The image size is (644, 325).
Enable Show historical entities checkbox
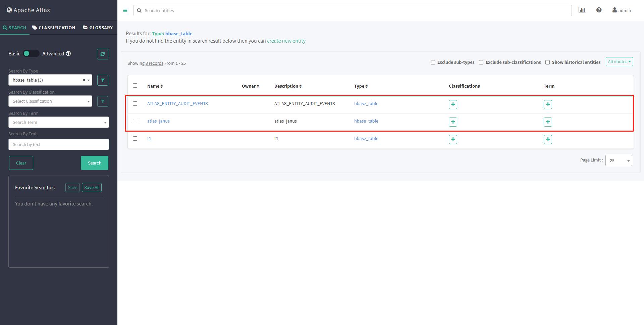click(x=547, y=62)
